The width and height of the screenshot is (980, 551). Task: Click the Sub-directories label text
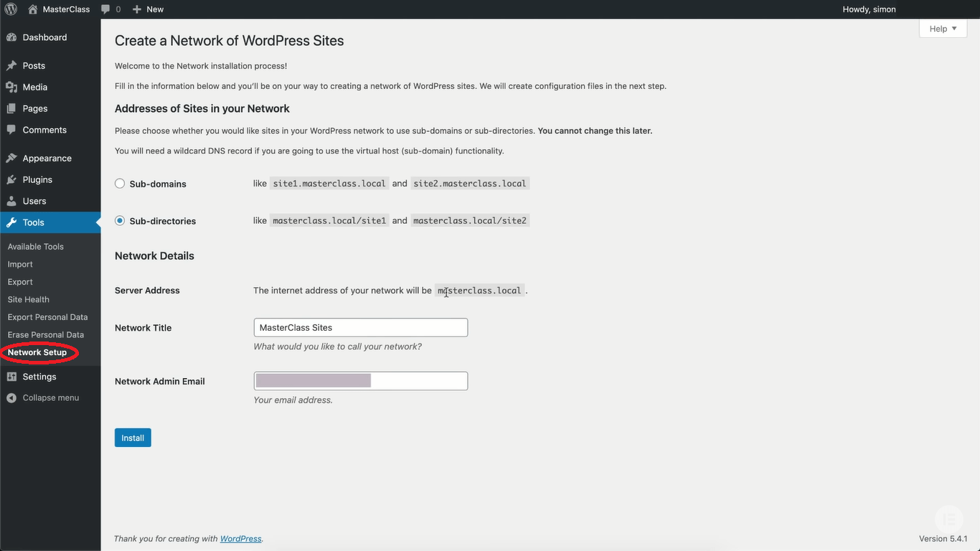(163, 221)
